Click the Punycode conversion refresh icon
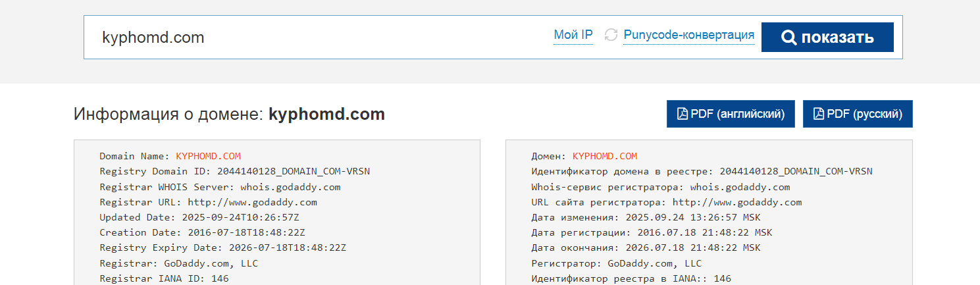This screenshot has width=980, height=285. (611, 36)
